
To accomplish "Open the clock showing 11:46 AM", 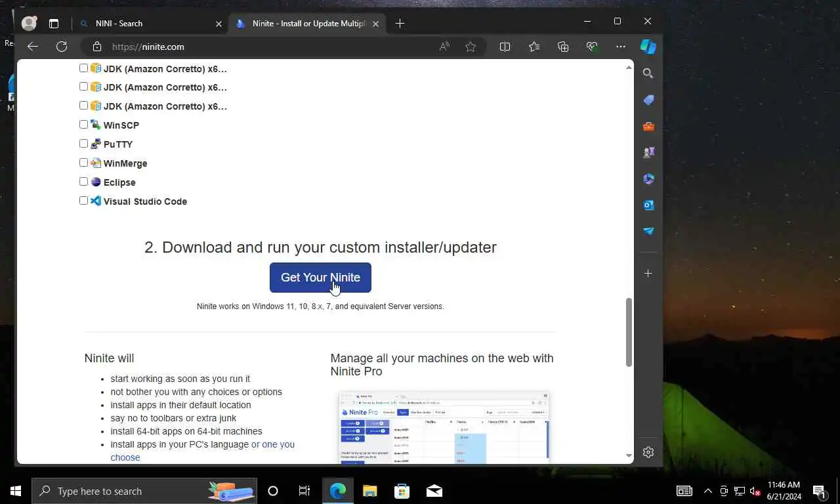I will pyautogui.click(x=784, y=491).
